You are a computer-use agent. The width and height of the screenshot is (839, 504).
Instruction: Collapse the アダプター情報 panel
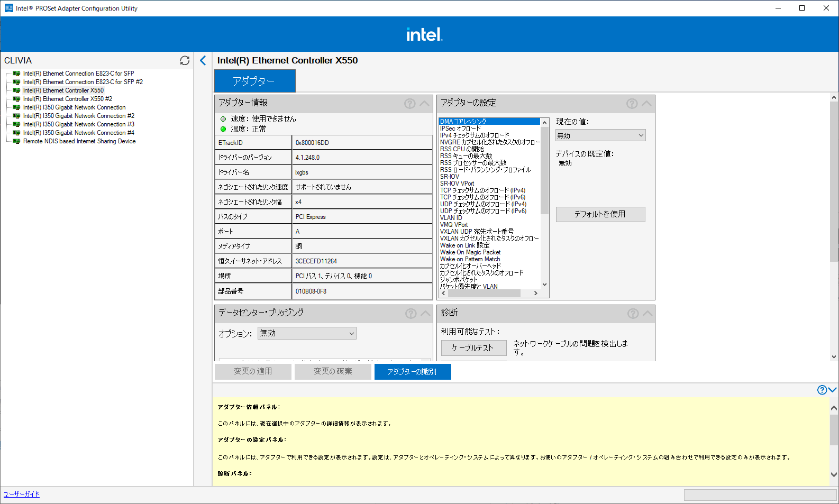425,103
